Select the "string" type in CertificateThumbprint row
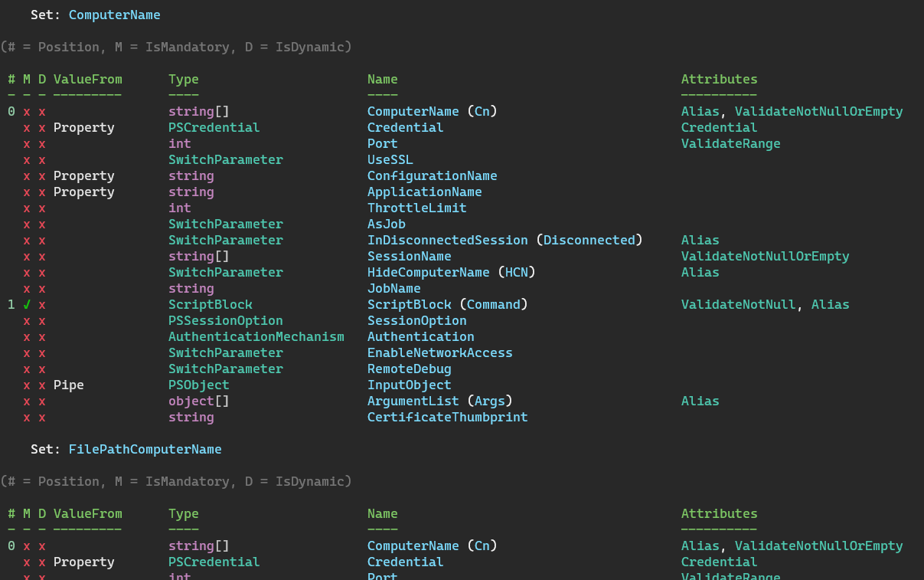This screenshot has width=924, height=580. point(191,417)
